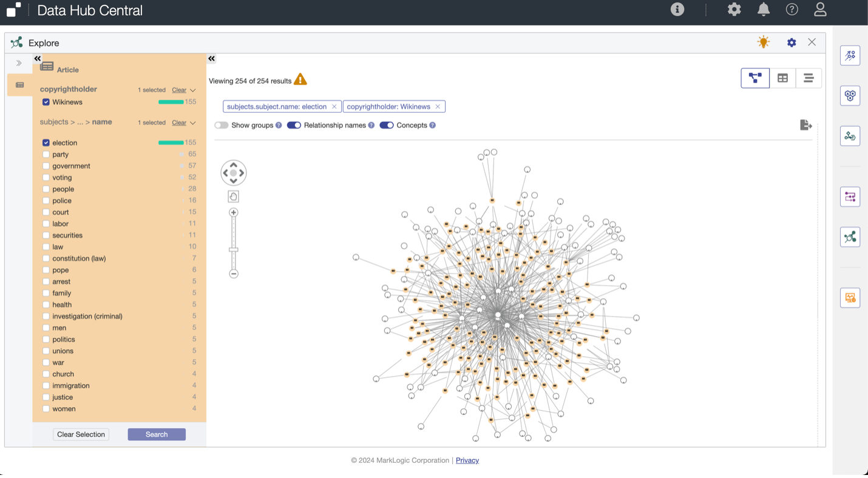The image size is (868, 478).
Task: Toggle the Show groups switch
Action: pos(222,126)
